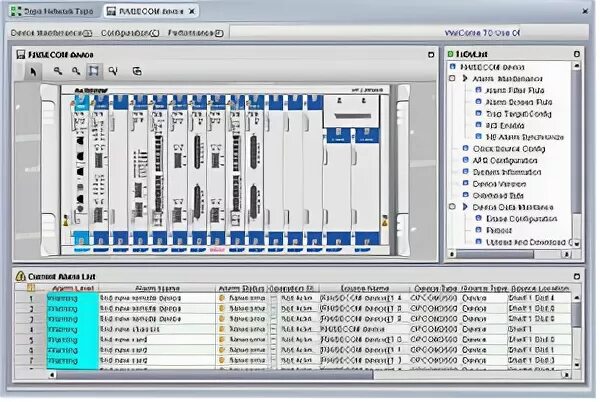Click the last toolbar icon of stacked windows
Image resolution: width=600 pixels, height=402 pixels.
[137, 71]
